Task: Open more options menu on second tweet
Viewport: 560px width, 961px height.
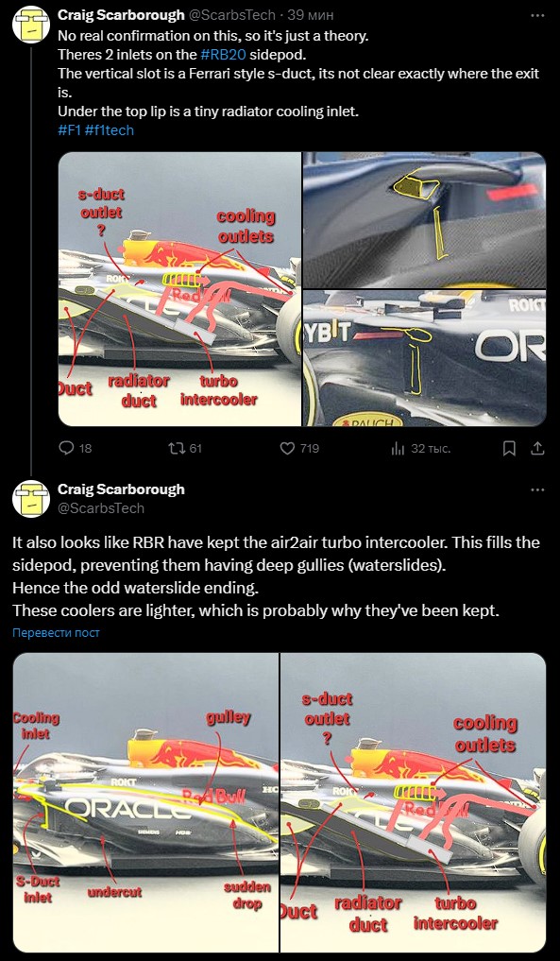Action: 537,489
